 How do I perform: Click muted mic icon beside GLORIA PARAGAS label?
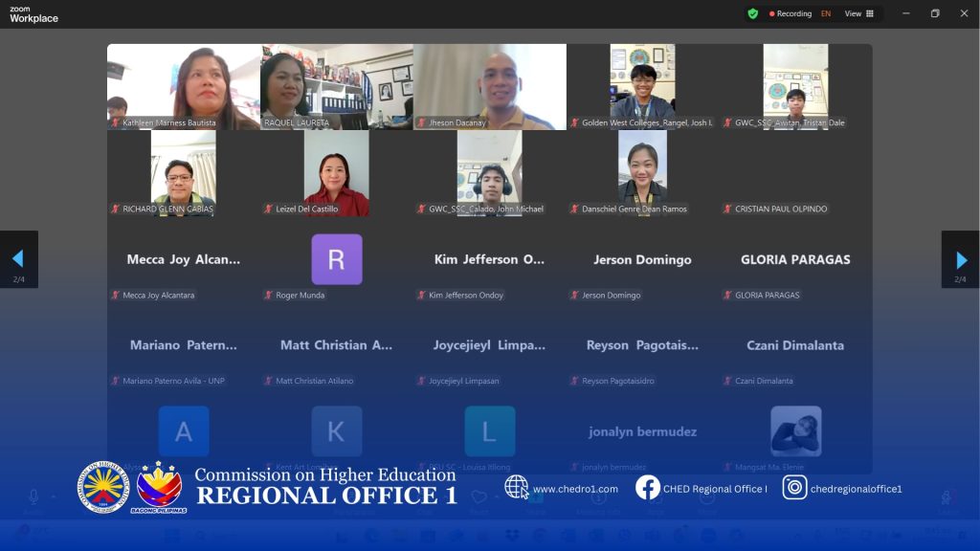(727, 296)
